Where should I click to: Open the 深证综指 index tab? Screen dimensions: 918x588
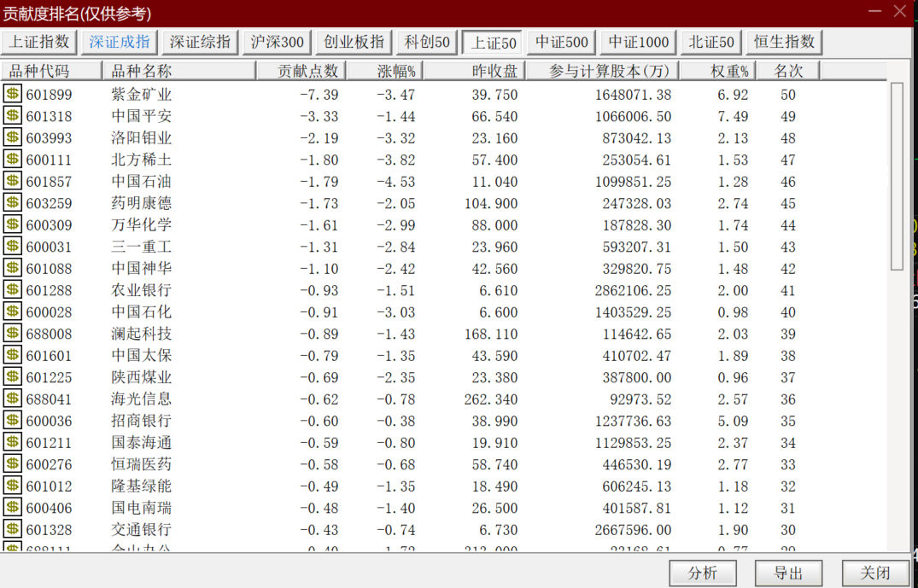(x=200, y=42)
